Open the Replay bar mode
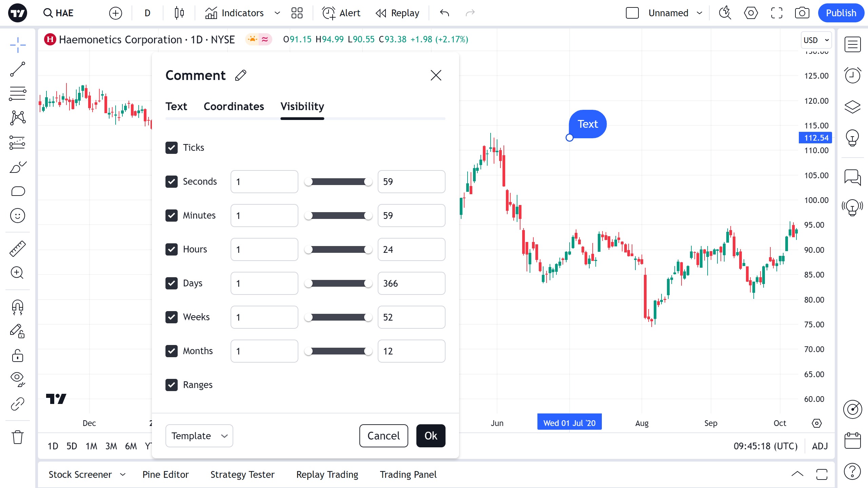Screen dimensions: 868x488 click(x=397, y=13)
